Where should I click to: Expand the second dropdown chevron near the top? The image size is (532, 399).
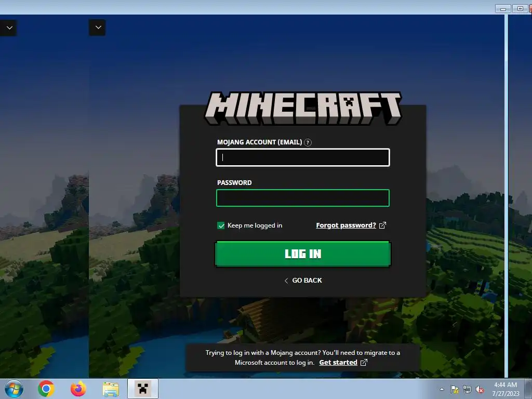click(98, 28)
